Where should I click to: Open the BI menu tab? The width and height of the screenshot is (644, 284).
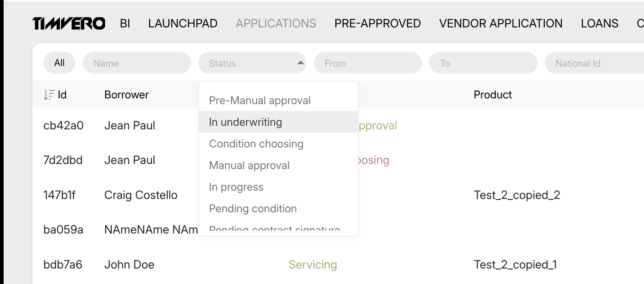(x=125, y=24)
